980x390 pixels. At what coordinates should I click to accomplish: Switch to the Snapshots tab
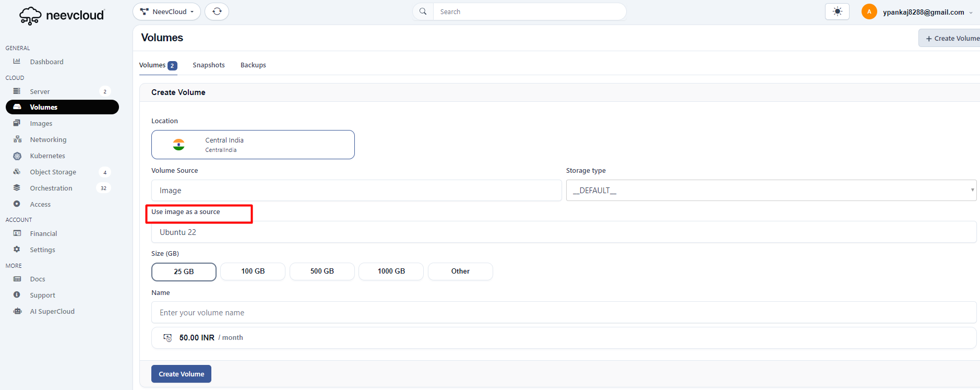click(x=208, y=65)
